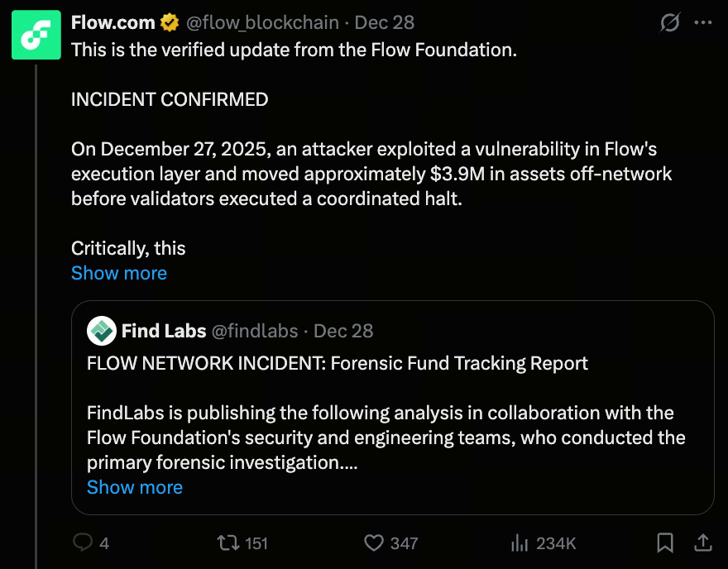
Task: Share the post using the share icon
Action: tap(702, 543)
